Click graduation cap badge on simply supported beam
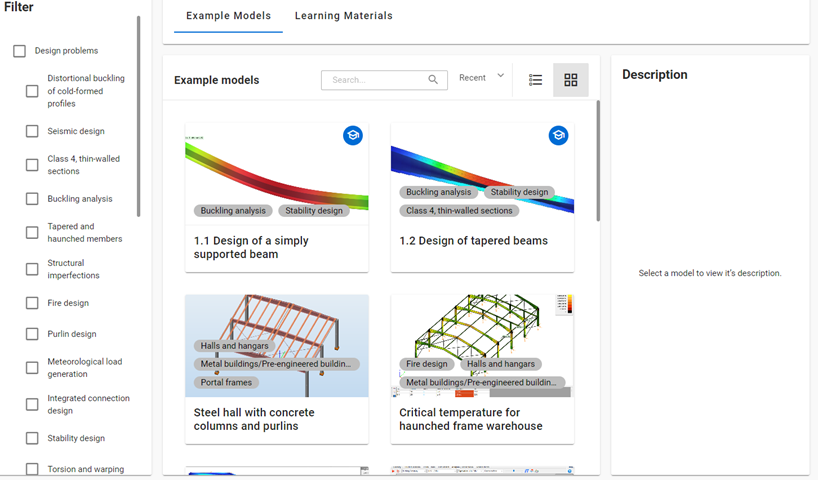818x480 pixels. coord(353,136)
